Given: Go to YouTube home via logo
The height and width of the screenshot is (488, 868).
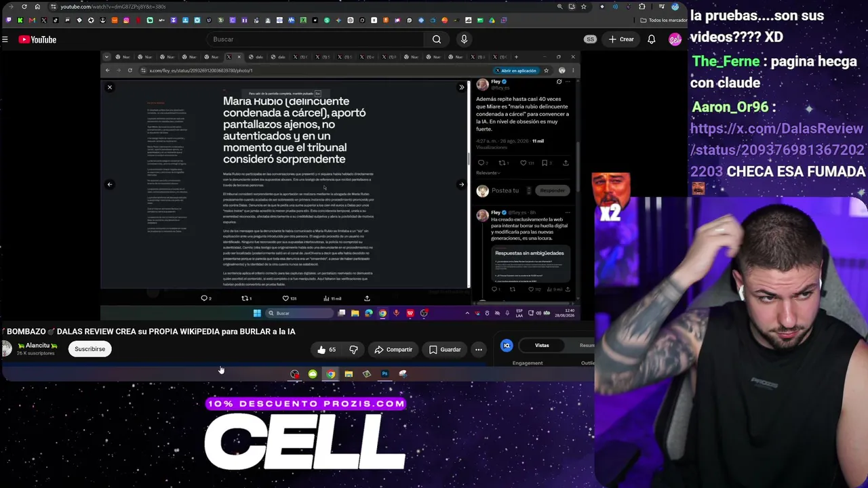Looking at the screenshot, I should 37,39.
